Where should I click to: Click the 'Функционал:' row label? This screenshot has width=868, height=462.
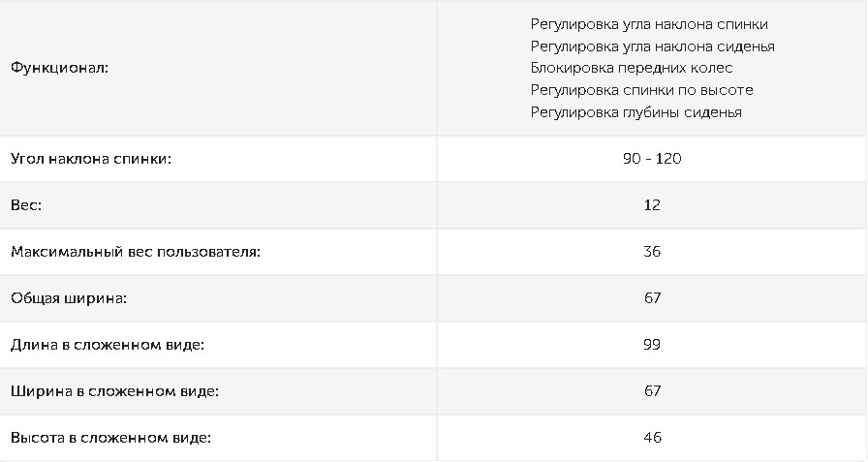pyautogui.click(x=60, y=68)
